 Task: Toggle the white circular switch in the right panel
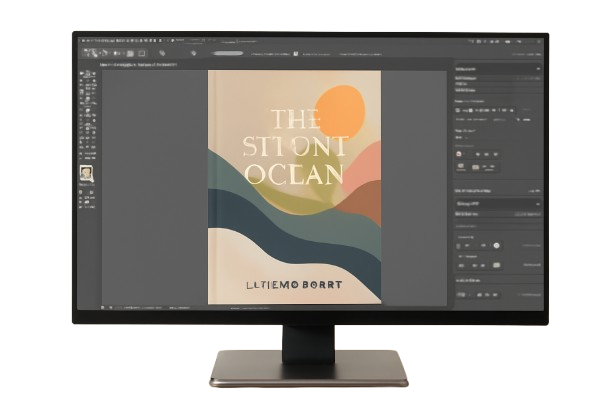496,245
